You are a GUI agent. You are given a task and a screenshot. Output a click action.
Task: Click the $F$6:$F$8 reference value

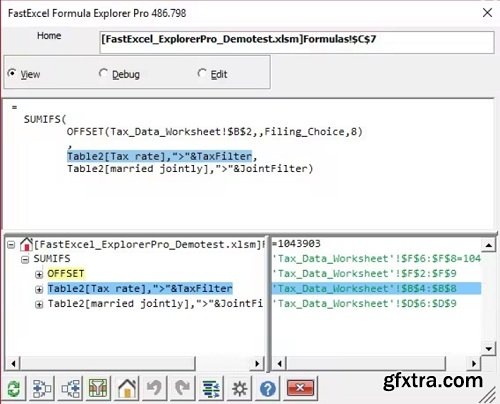click(376, 259)
